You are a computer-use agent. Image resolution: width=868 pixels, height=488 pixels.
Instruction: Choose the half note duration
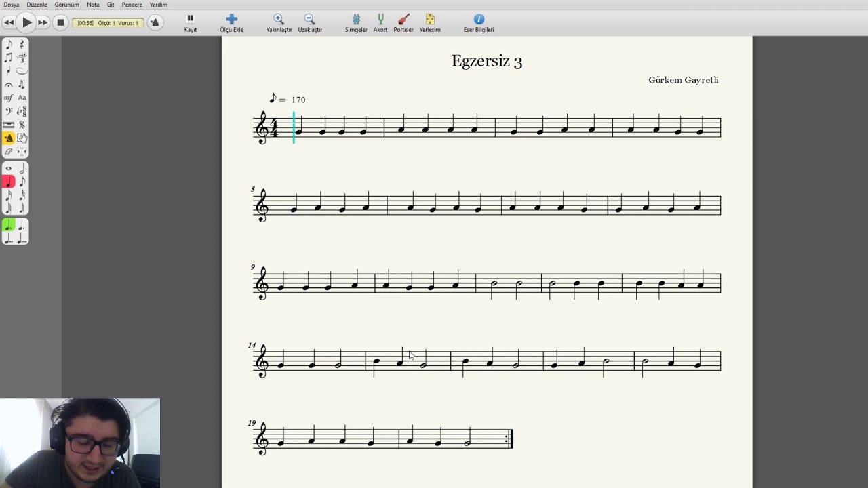point(22,169)
